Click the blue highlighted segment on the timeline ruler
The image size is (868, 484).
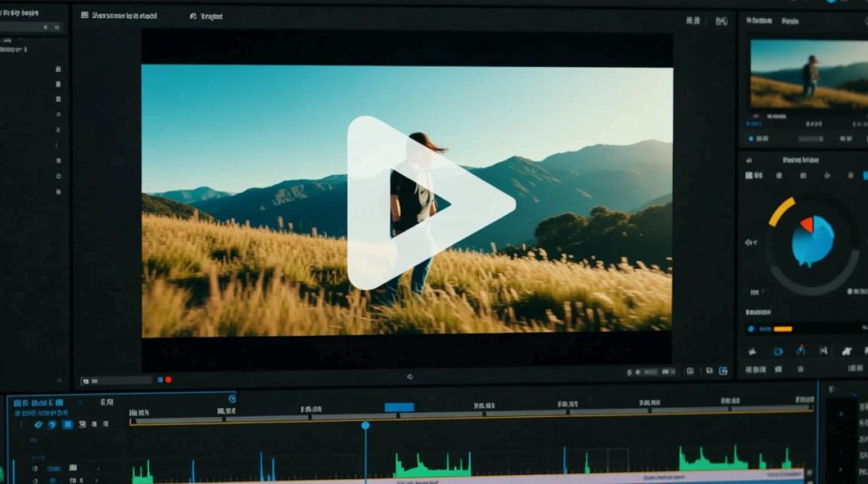point(399,407)
